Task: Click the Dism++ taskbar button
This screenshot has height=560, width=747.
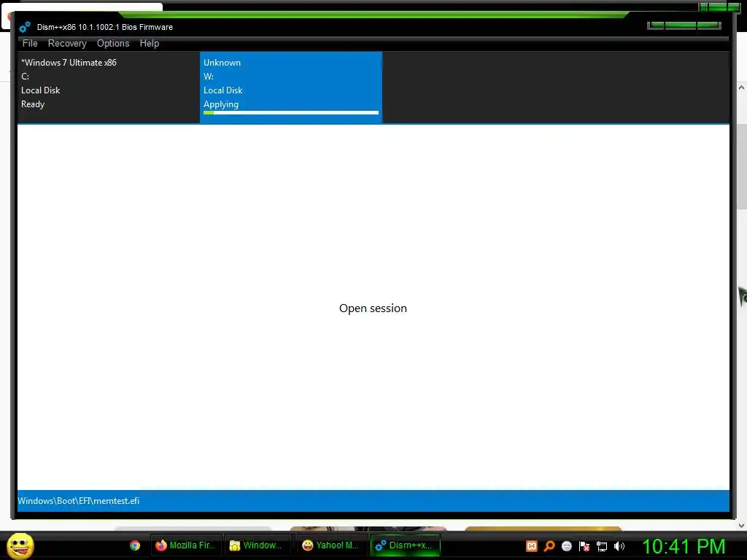Action: pos(404,545)
